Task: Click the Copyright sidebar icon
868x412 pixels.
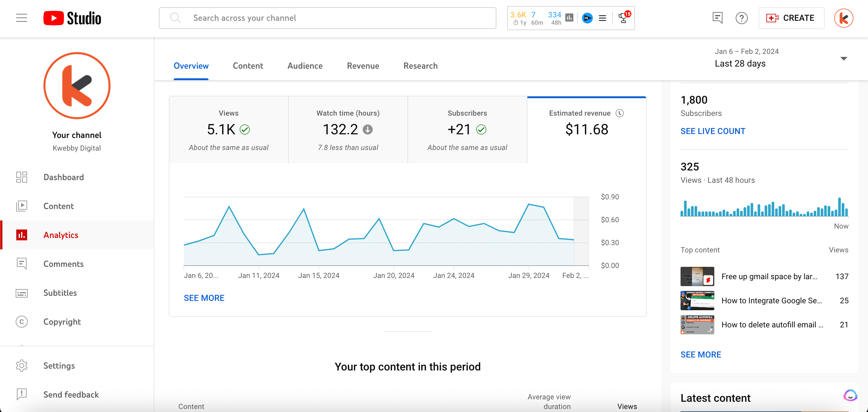Action: tap(22, 321)
